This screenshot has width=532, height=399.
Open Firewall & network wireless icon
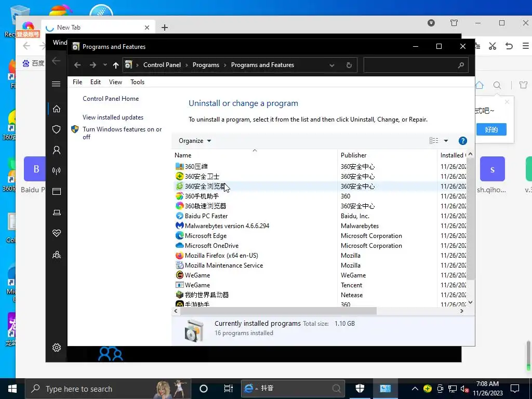click(x=56, y=170)
